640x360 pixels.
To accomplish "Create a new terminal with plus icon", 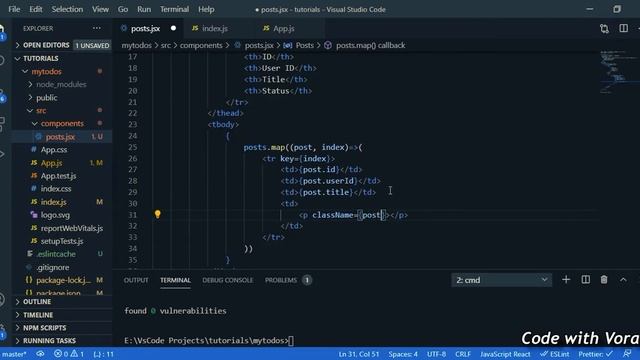I will tap(566, 280).
